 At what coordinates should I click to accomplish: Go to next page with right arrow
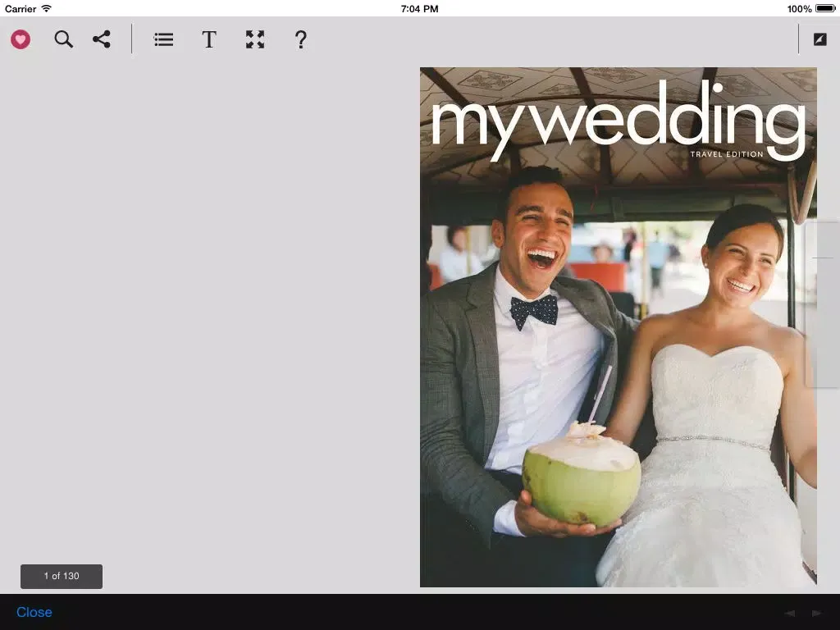click(817, 613)
